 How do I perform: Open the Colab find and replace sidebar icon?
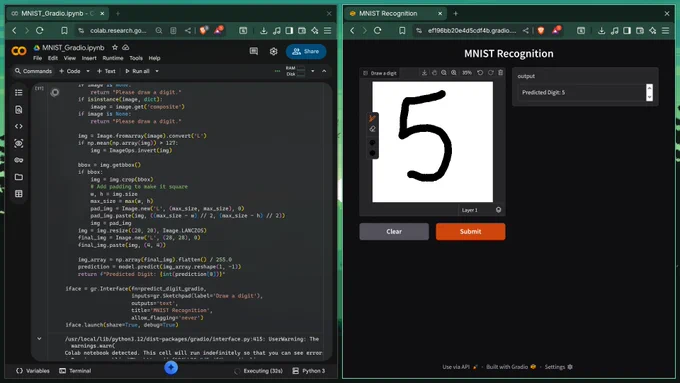(x=19, y=110)
